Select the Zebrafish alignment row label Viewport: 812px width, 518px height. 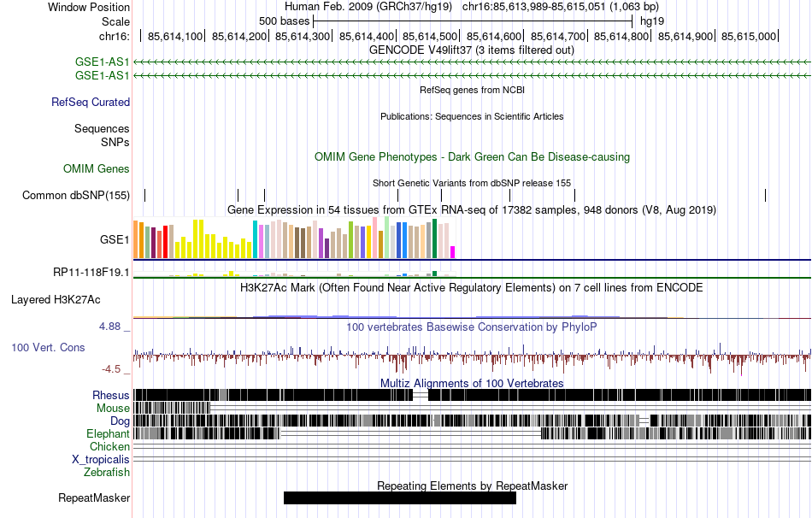[x=107, y=473]
